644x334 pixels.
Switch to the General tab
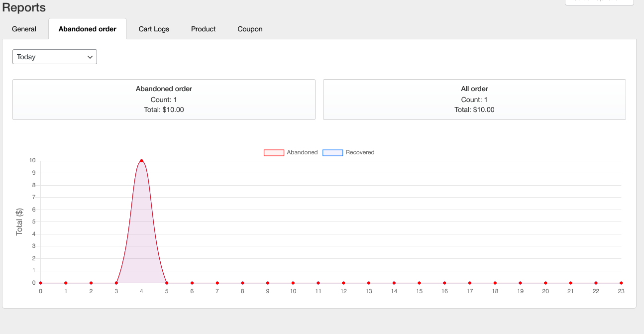point(24,29)
